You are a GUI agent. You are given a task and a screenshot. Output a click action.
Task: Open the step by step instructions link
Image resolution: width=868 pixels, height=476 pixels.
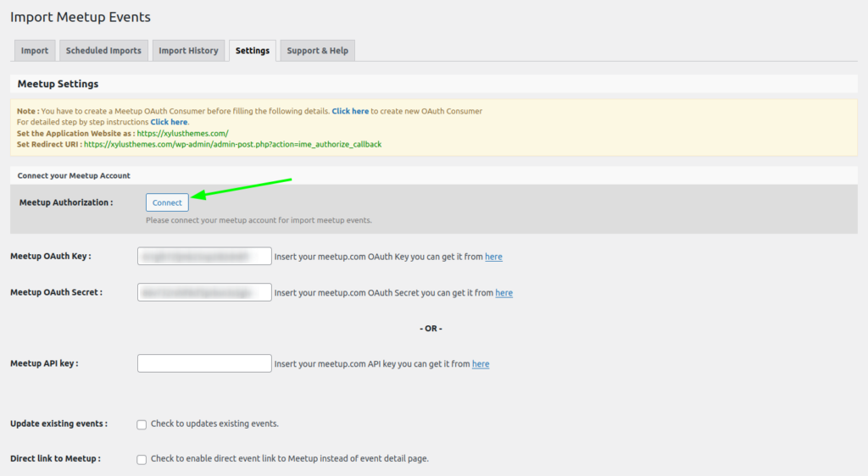tap(169, 122)
